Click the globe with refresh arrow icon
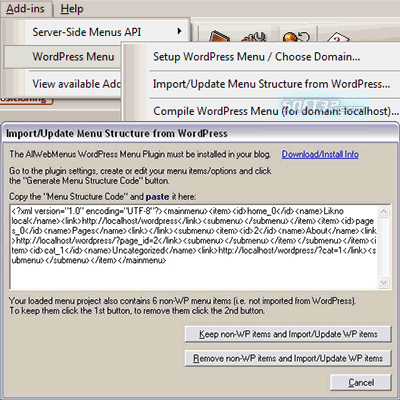This screenshot has width=400, height=400. (296, 37)
